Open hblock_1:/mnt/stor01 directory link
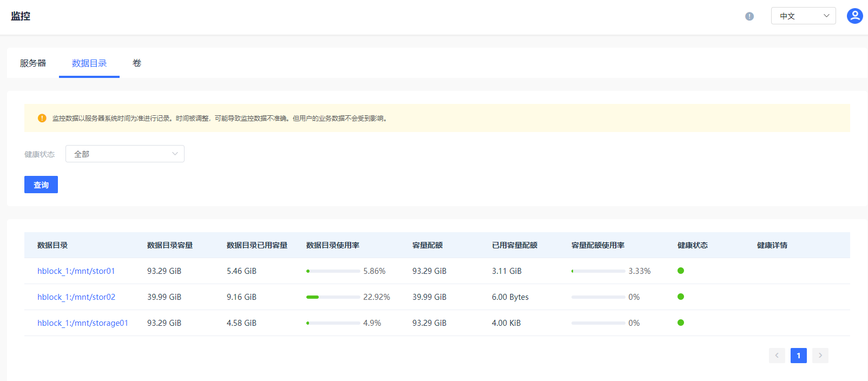 [76, 271]
